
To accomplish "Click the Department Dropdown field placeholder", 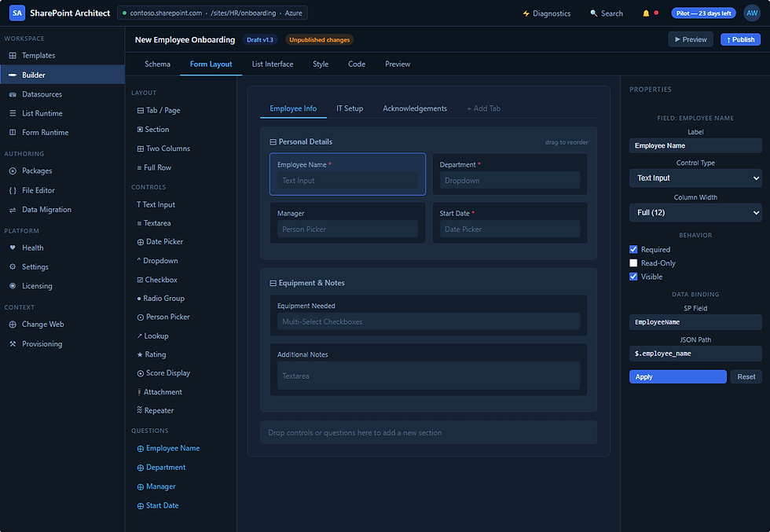I will (510, 180).
